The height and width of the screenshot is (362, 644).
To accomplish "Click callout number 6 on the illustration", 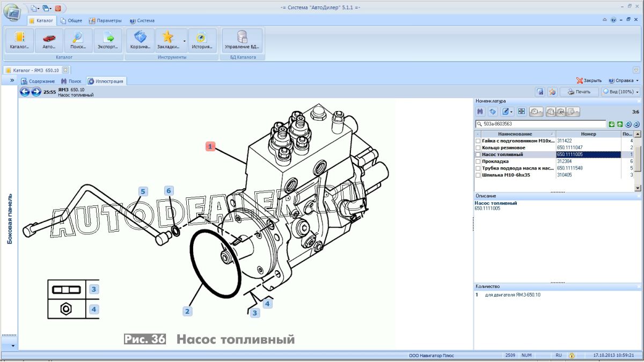I will pos(169,190).
